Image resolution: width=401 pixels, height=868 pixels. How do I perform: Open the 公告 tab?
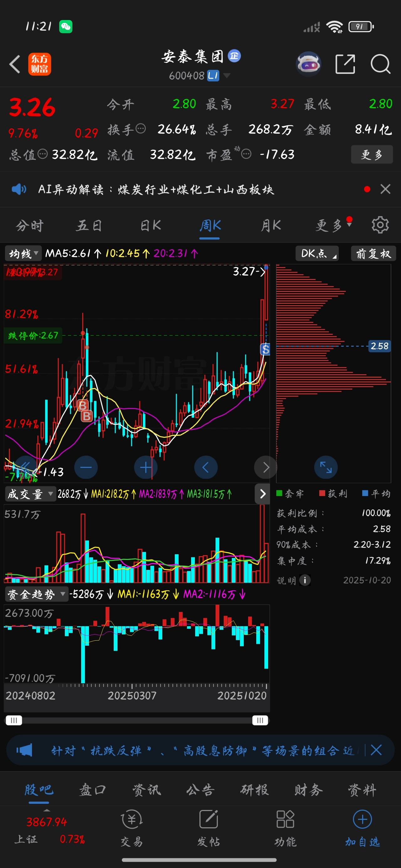pyautogui.click(x=201, y=789)
